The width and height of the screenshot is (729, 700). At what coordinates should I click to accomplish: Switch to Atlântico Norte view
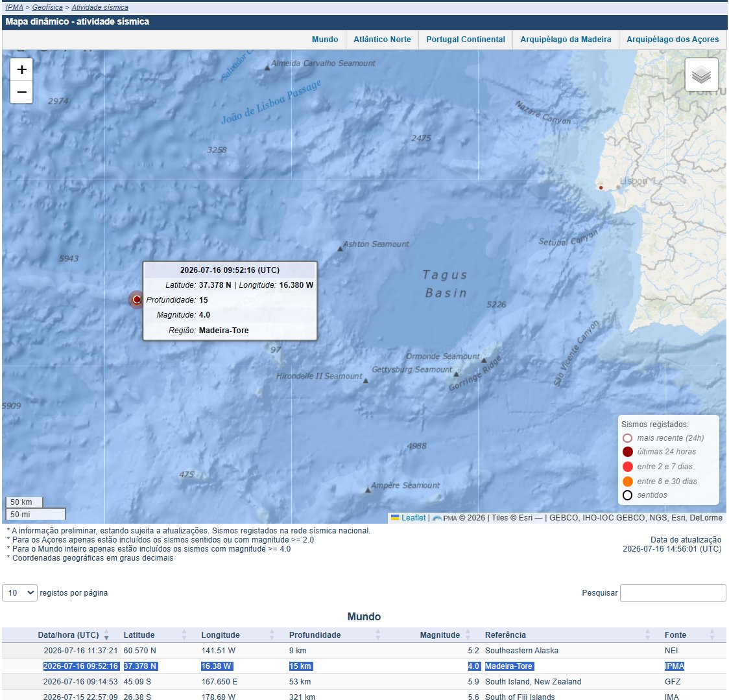click(382, 40)
